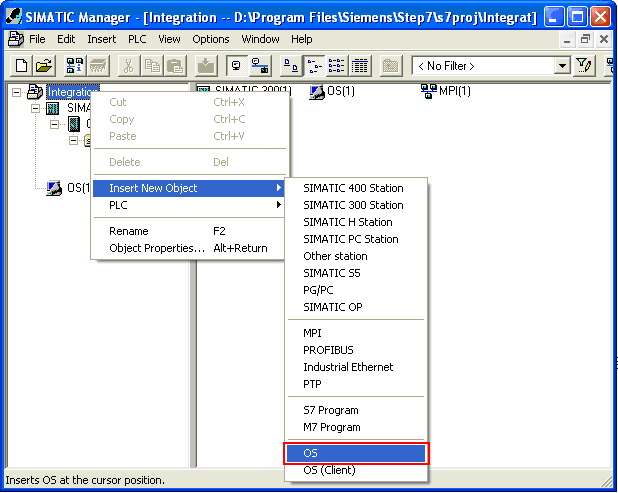Insert a SIMATIC H Station

click(356, 222)
